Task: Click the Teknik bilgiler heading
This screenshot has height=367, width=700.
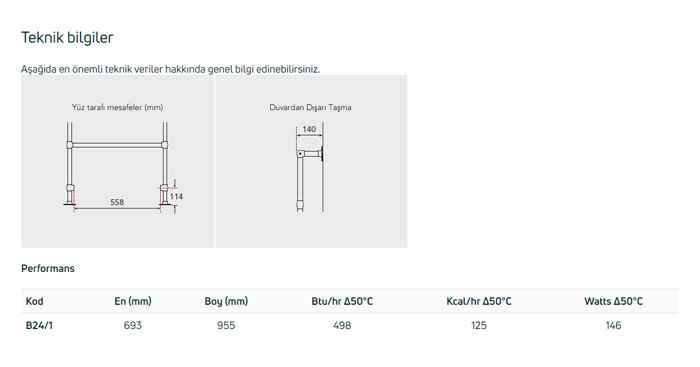Action: click(67, 38)
